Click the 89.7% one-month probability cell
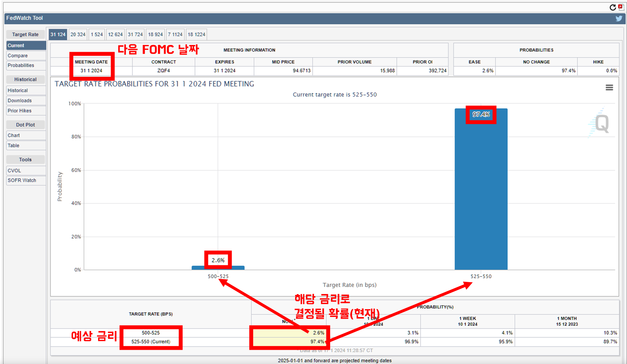Image resolution: width=627 pixels, height=364 pixels. point(566,342)
